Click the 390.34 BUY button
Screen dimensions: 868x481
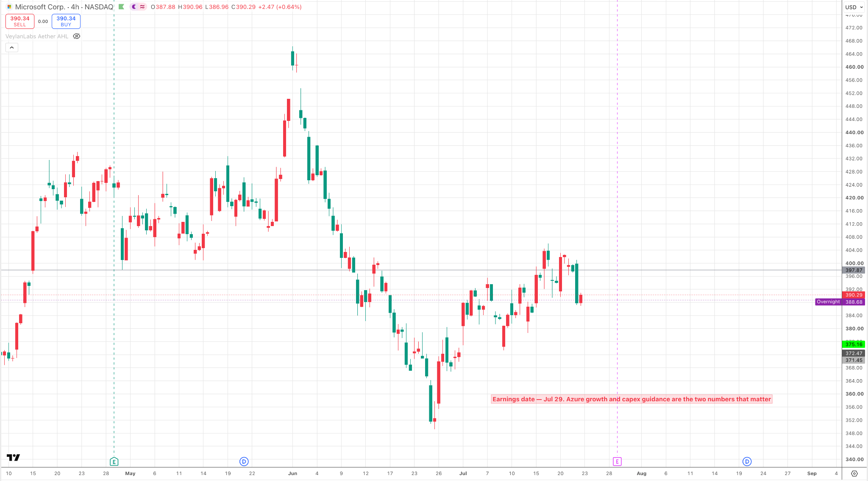(66, 21)
